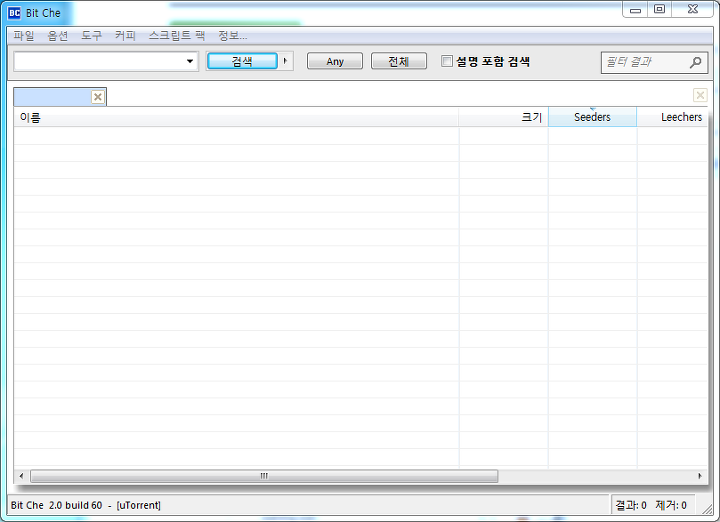Close the Bit Che window
The image size is (720, 522).
tap(693, 9)
